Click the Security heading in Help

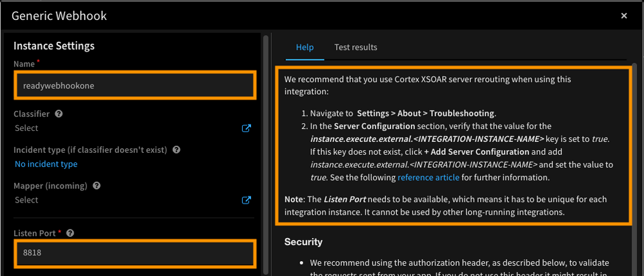[303, 242]
